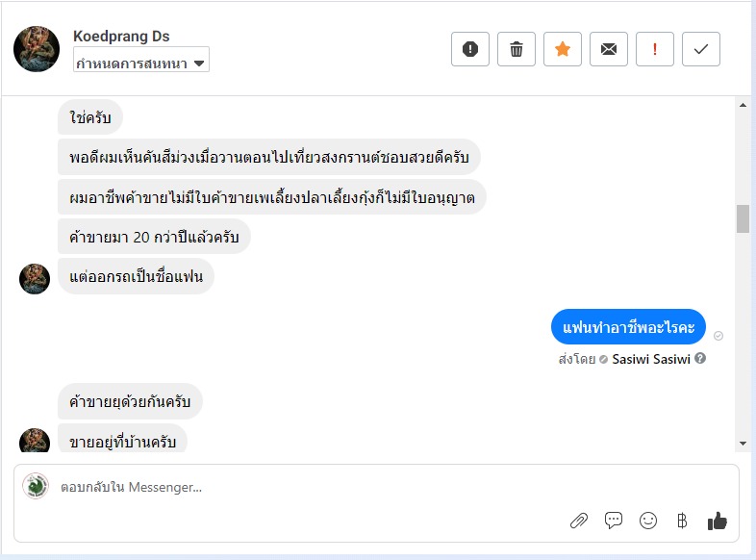756x560 pixels.
Task: Click the Sasiwi Sasiwi sender name
Action: tap(650, 359)
